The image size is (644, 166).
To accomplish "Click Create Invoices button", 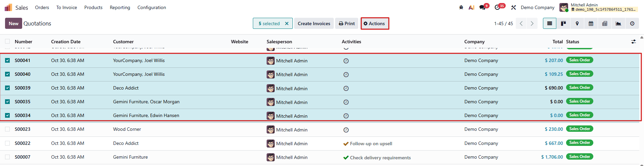I will [314, 23].
